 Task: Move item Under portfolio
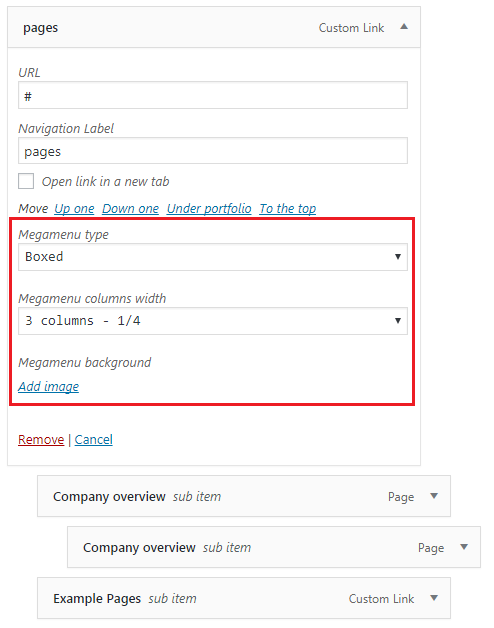click(209, 209)
